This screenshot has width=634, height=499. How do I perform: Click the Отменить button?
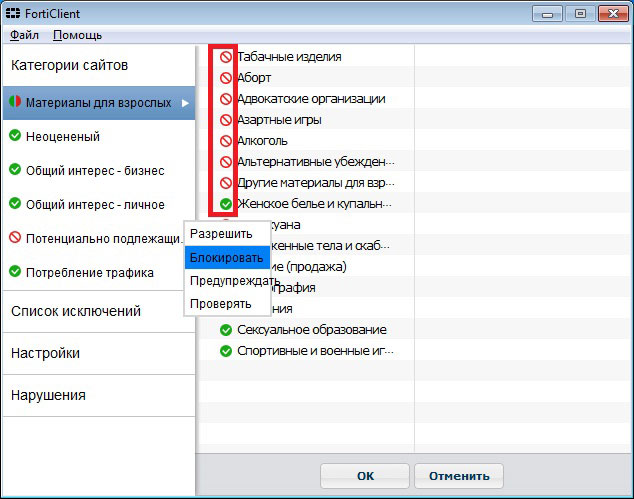pyautogui.click(x=459, y=476)
